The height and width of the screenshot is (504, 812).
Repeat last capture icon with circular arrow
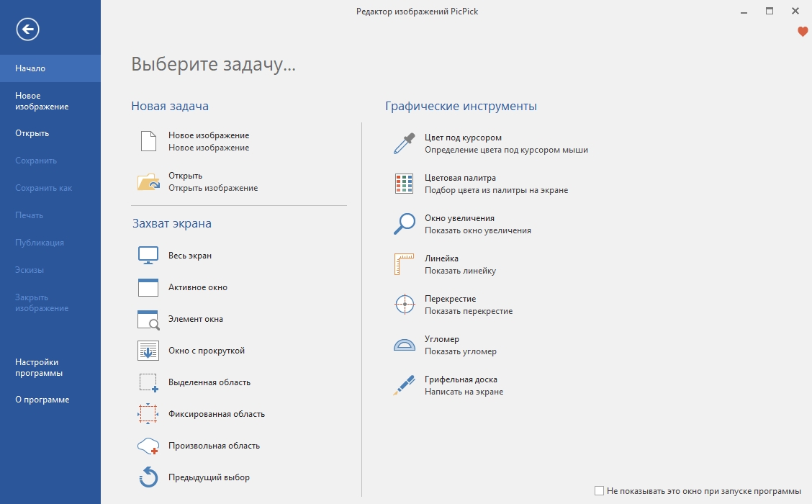click(148, 477)
